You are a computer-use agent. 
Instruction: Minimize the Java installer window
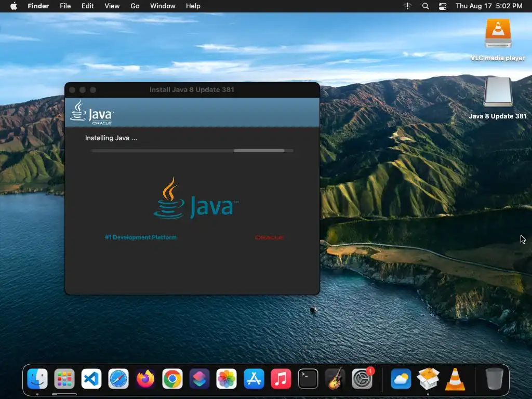click(x=83, y=90)
